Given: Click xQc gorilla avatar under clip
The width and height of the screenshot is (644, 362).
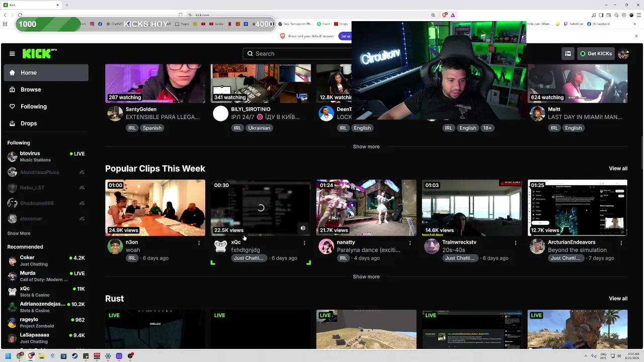Looking at the screenshot, I should point(220,246).
